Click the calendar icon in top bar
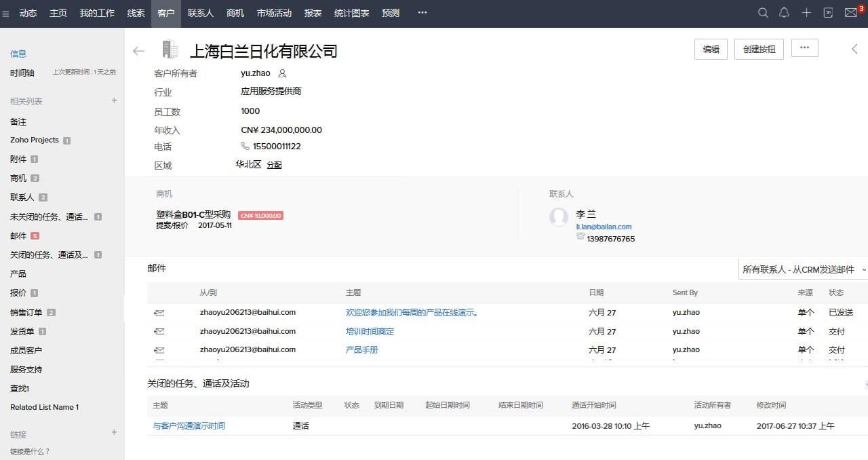Viewport: 868px width, 460px height. tap(828, 13)
